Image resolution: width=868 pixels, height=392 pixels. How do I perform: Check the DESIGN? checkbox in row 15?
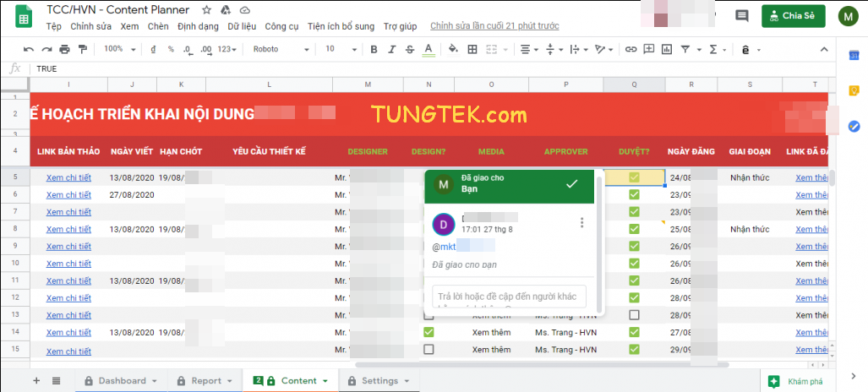click(429, 350)
